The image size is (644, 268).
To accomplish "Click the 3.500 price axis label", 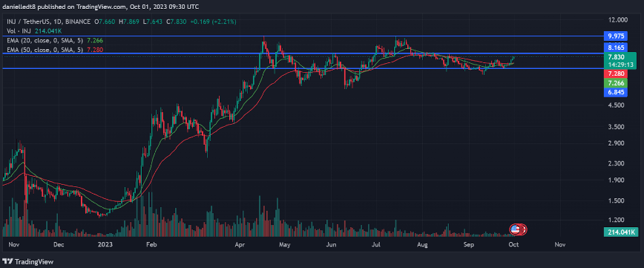I will 616,127.
